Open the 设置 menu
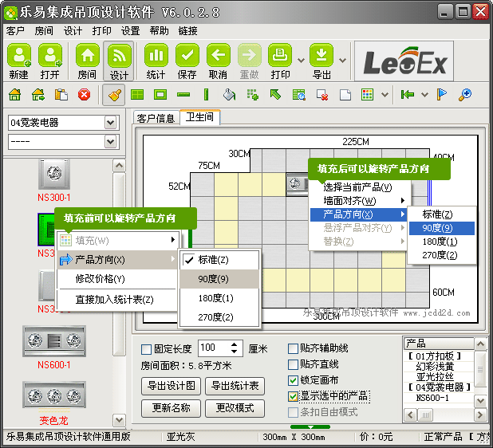 130,31
